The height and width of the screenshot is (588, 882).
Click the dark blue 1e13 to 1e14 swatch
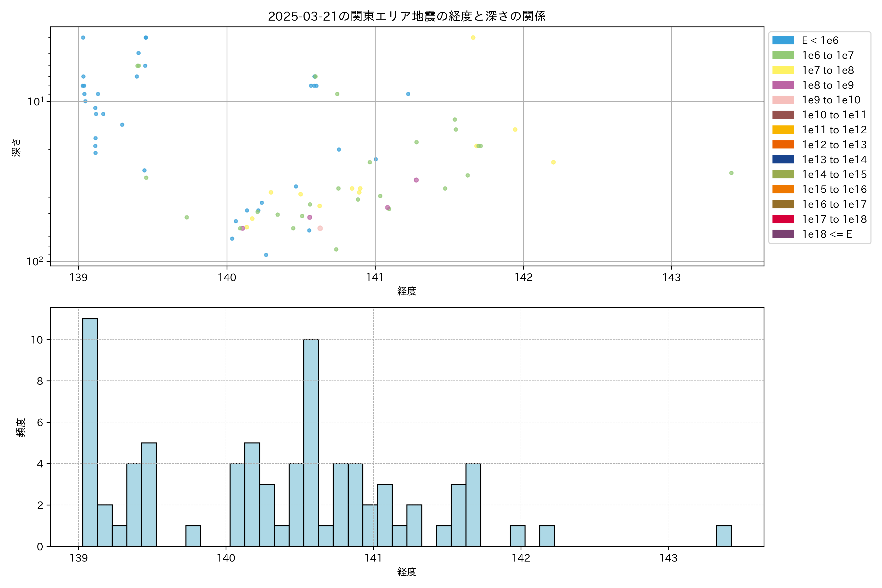[783, 159]
